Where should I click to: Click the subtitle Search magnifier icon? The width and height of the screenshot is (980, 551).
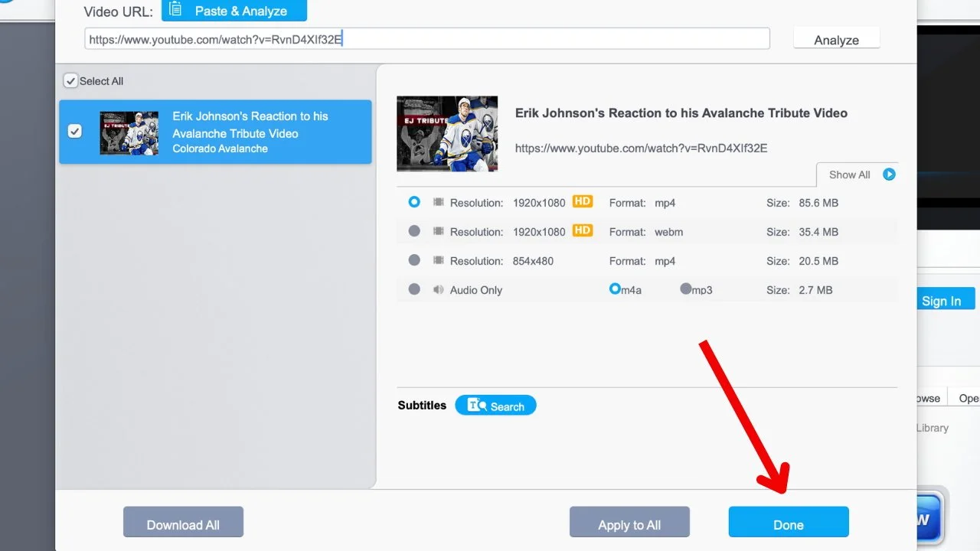[477, 406]
